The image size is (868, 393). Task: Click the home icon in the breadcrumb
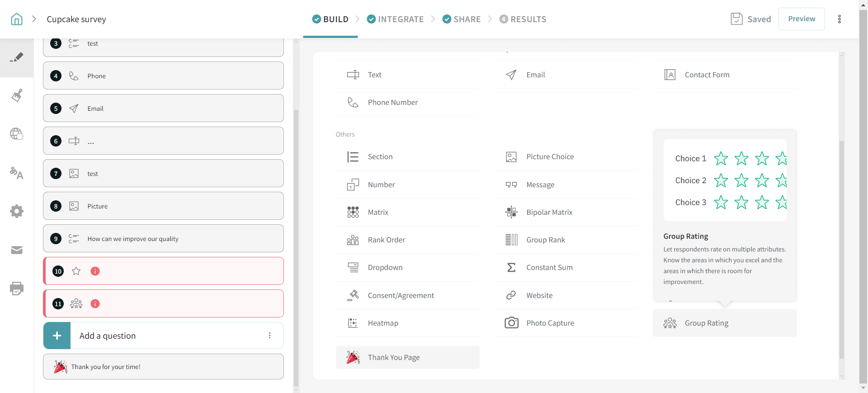17,19
